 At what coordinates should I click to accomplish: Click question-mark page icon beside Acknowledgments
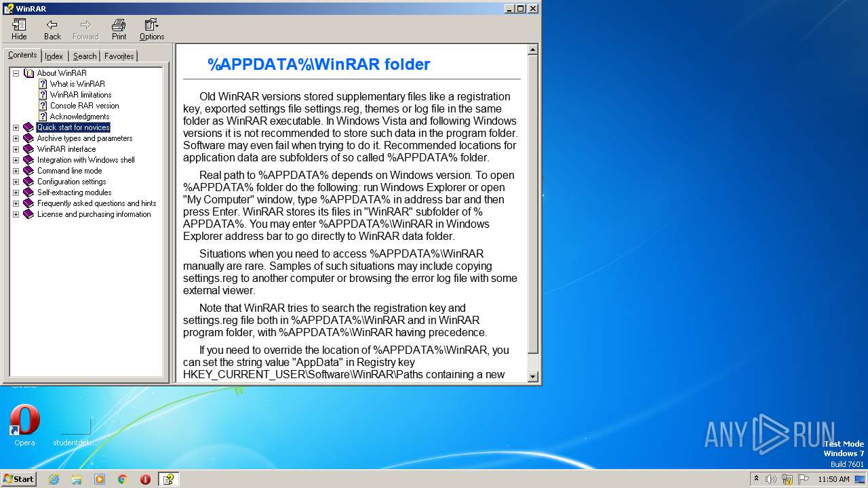(43, 117)
